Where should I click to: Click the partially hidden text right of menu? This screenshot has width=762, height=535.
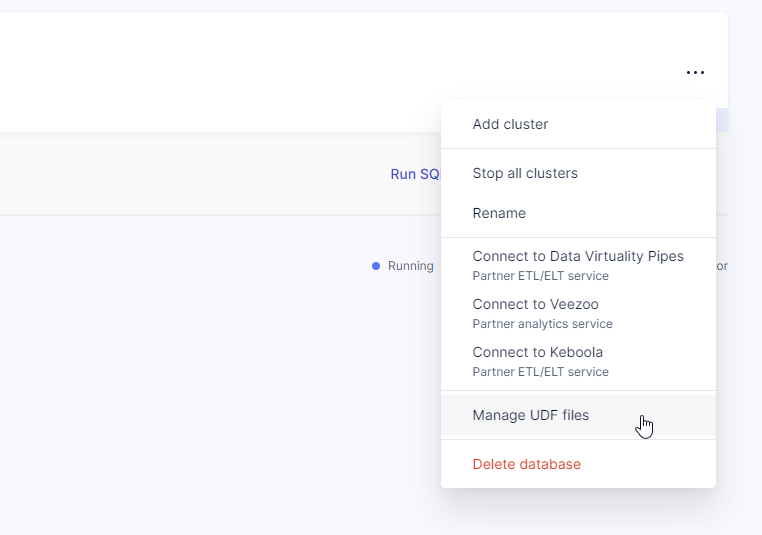pyautogui.click(x=722, y=266)
